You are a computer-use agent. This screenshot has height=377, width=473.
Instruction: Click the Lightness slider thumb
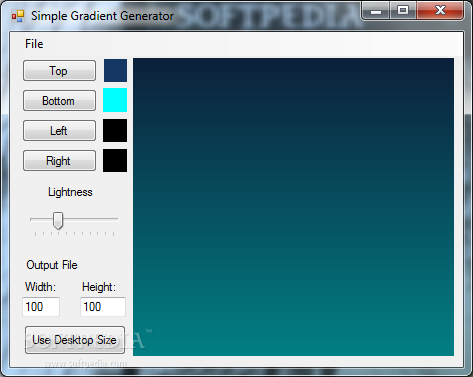(x=58, y=220)
